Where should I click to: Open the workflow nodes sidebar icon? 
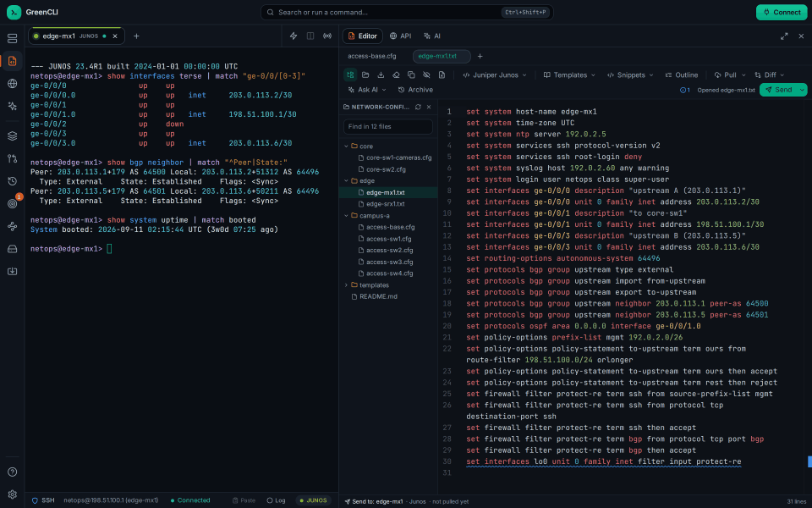13,227
